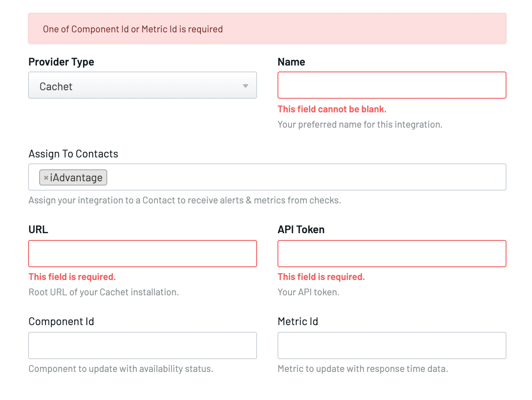Click the API Token input field
The image size is (532, 400).
(x=392, y=253)
